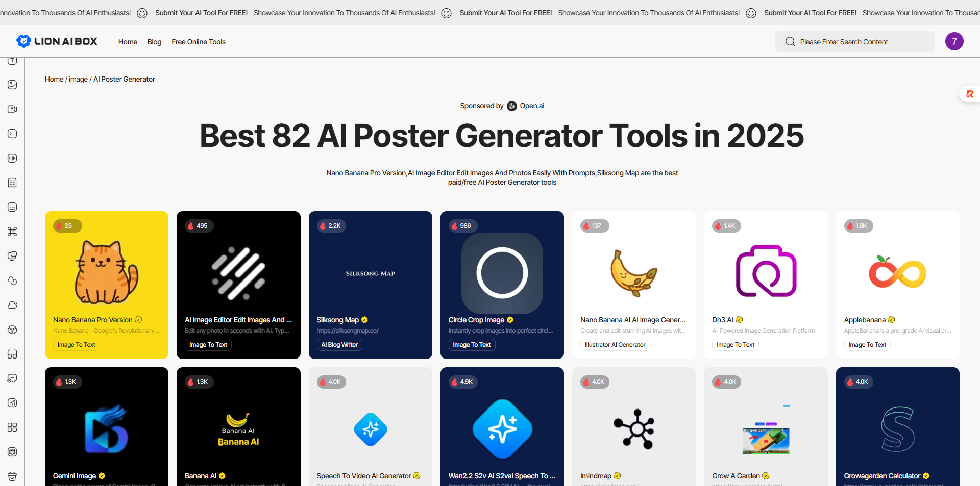Screen dimensions: 980x486
Task: Click the Applebanana infinity logo
Action: (897, 272)
